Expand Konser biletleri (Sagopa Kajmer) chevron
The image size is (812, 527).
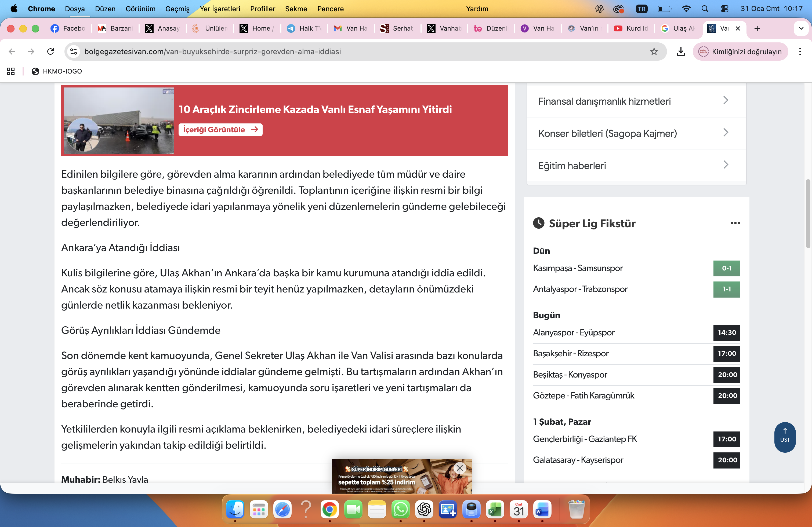pyautogui.click(x=726, y=133)
